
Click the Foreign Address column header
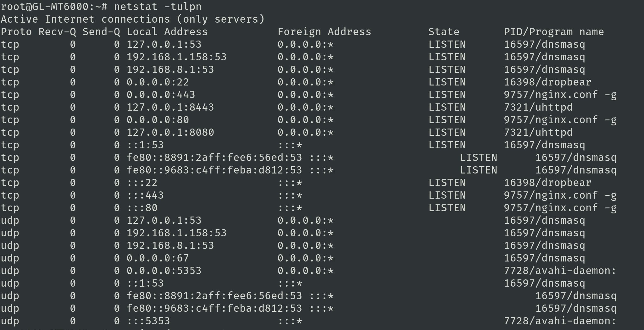click(324, 32)
